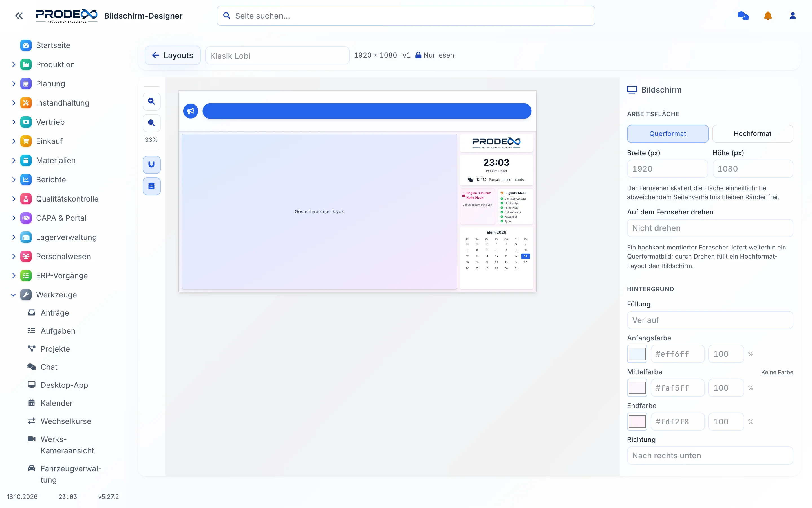The height and width of the screenshot is (508, 812).
Task: Select Querformat orientation
Action: (667, 134)
